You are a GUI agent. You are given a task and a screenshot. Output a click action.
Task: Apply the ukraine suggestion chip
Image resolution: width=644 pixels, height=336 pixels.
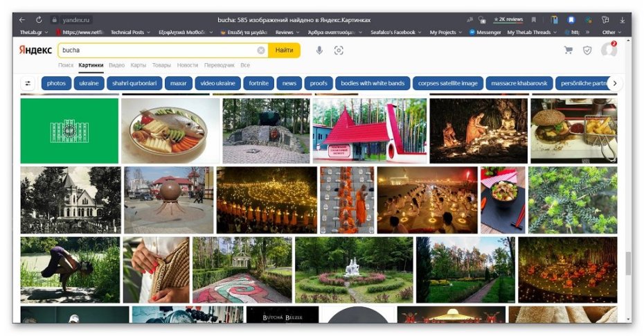[89, 83]
